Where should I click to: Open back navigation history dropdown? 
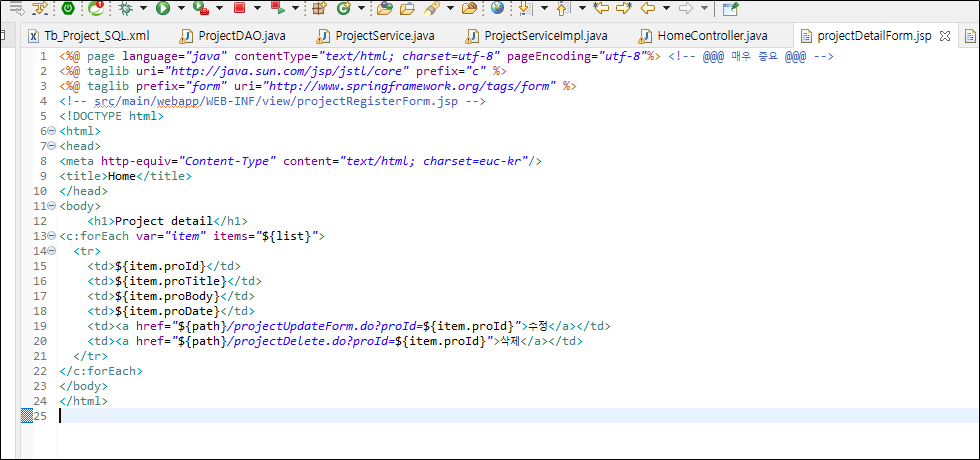pos(666,8)
